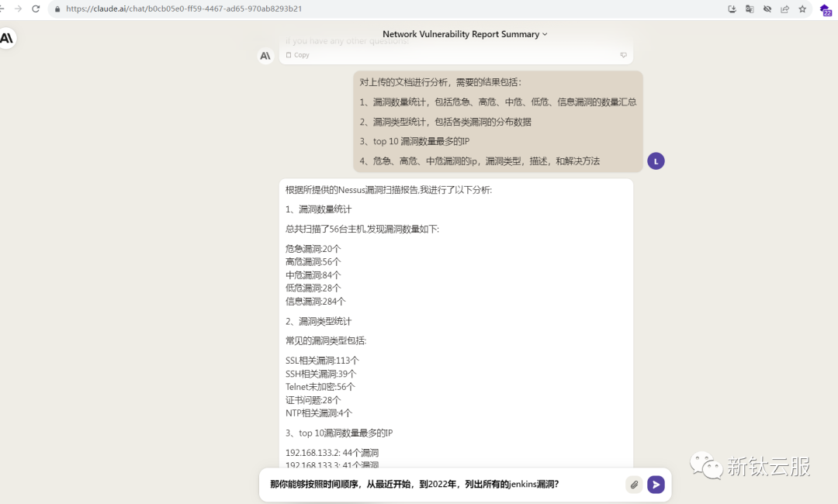Click the install app icon in address bar
Image resolution: width=838 pixels, height=504 pixels.
(732, 9)
